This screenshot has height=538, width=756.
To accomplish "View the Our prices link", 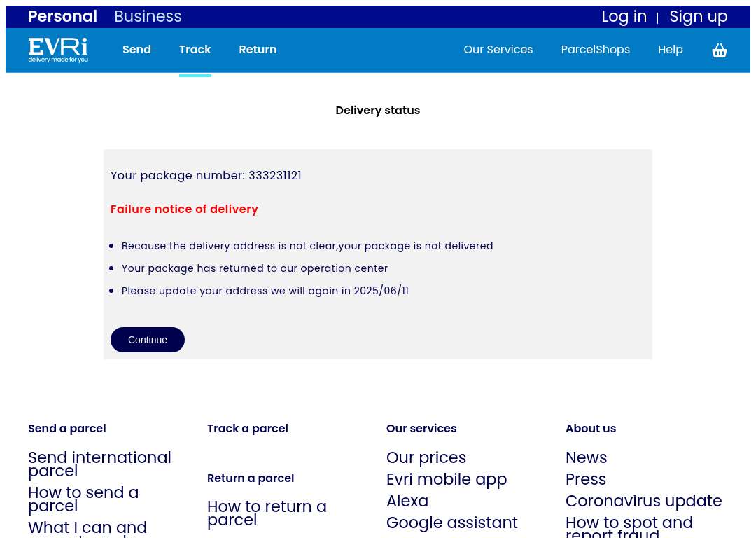I will tap(426, 457).
